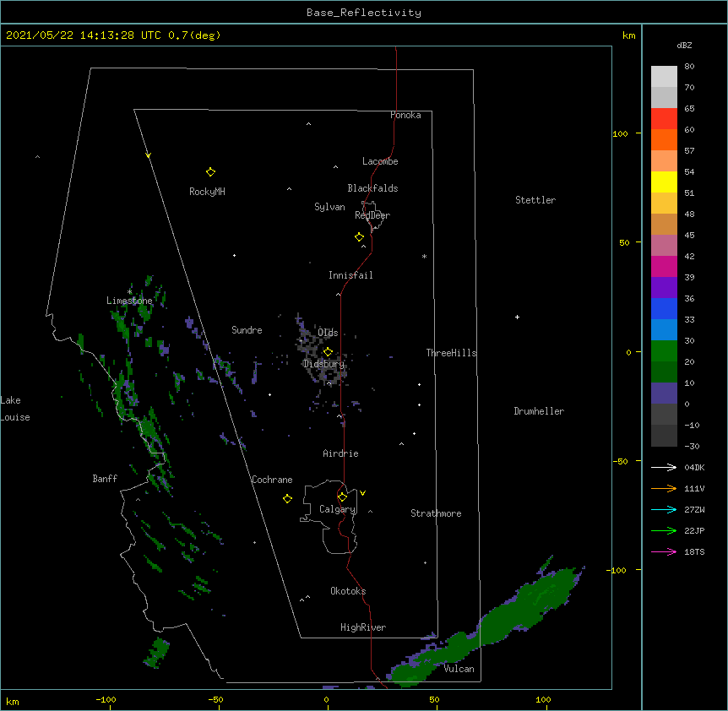Viewport: 728px width, 711px height.
Task: Click the Okotoks label
Action: pos(348,591)
